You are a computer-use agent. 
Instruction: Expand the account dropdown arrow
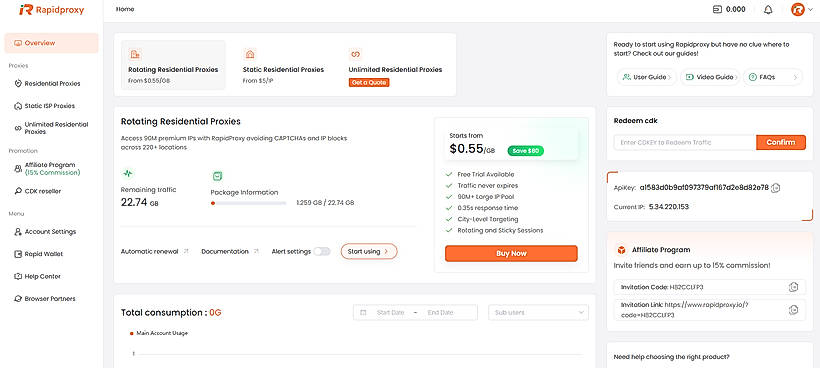(811, 9)
